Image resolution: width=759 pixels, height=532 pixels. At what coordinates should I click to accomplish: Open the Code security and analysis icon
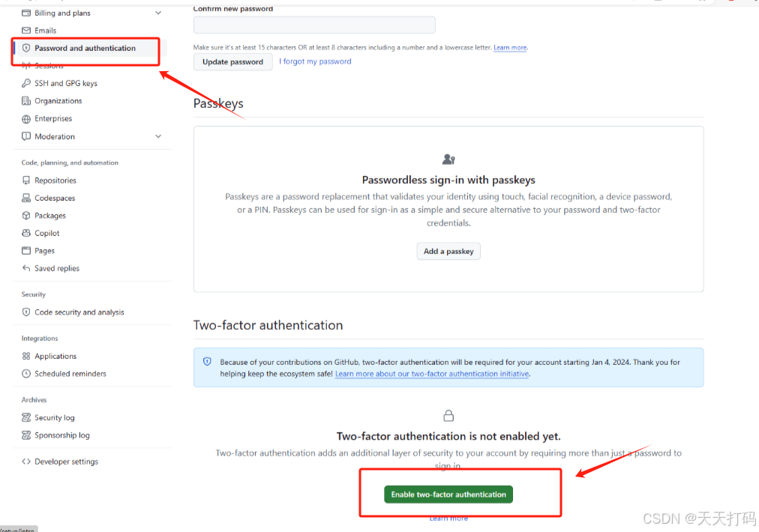coord(25,312)
